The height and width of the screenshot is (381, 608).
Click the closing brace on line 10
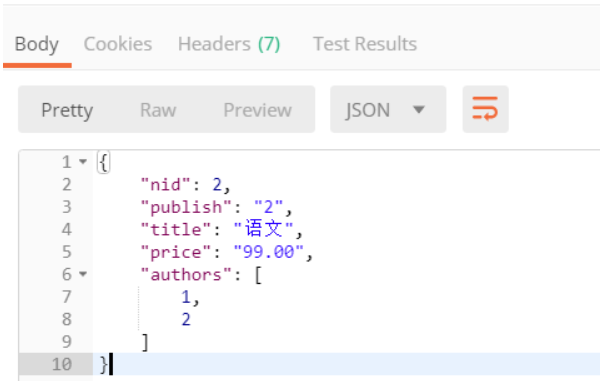pos(104,365)
